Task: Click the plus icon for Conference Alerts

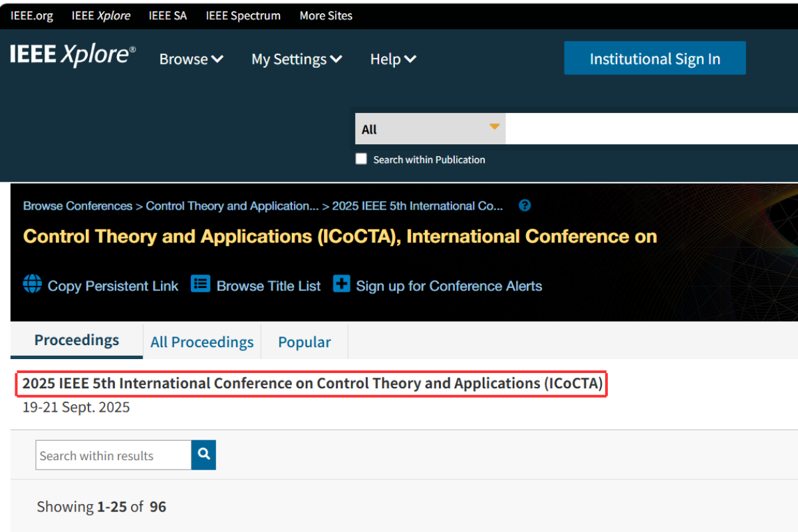Action: click(x=341, y=284)
